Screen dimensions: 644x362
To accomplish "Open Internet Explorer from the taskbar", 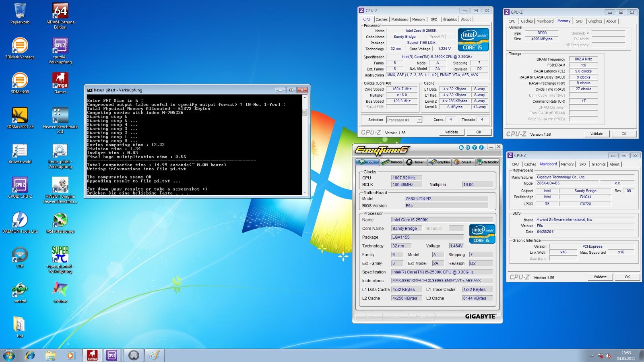I will coord(30,355).
